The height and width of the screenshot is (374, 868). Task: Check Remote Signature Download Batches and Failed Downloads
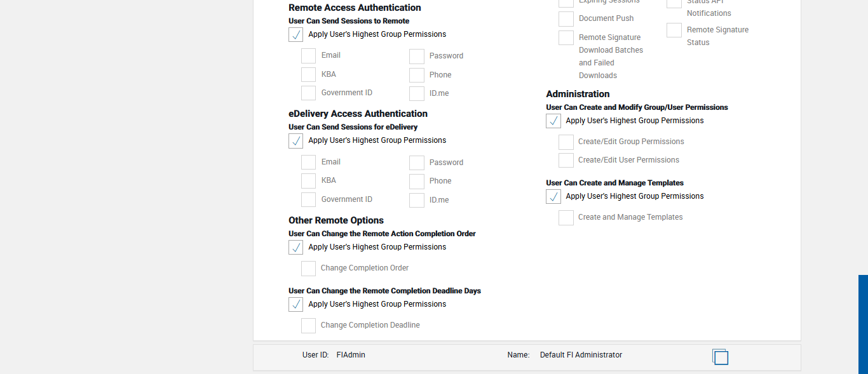(566, 38)
